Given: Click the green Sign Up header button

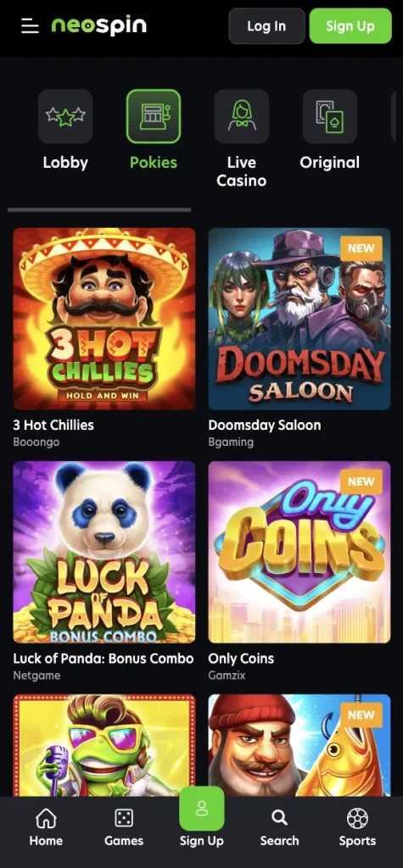Looking at the screenshot, I should pos(350,26).
